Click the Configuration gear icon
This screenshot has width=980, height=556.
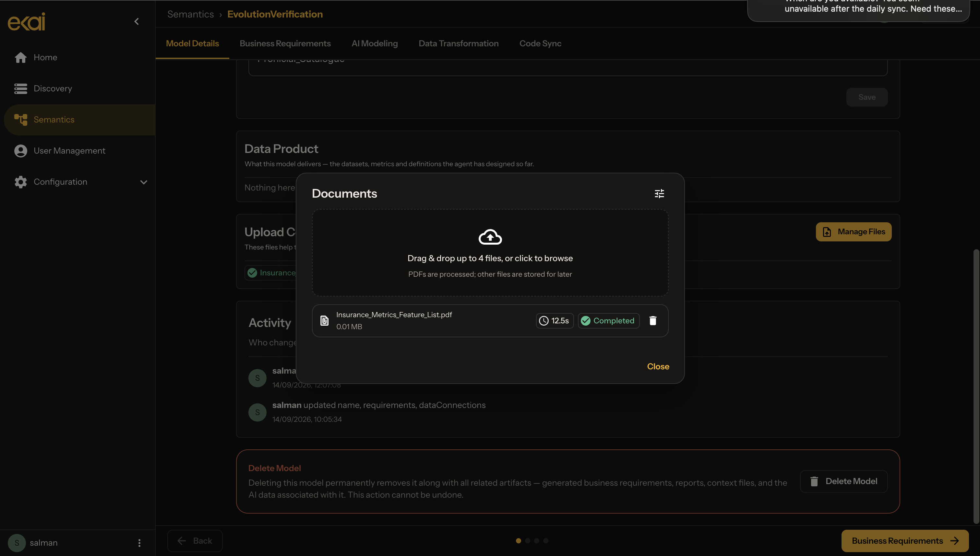coord(21,182)
